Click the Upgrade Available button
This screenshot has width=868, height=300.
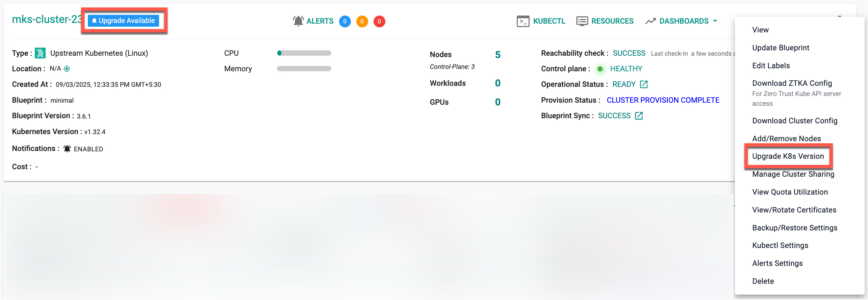pos(123,21)
